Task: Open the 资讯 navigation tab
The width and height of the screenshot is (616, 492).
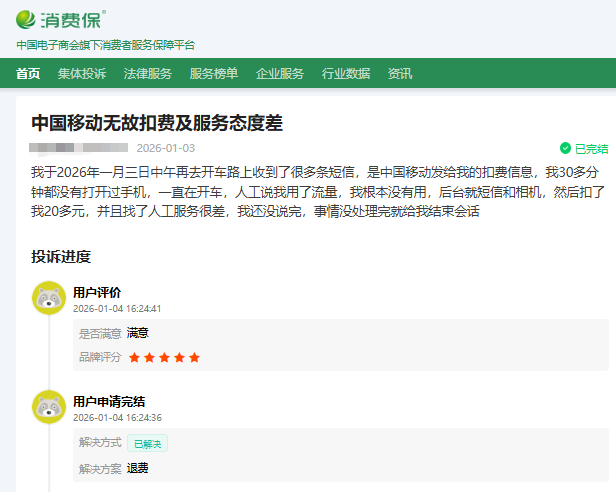Action: click(399, 73)
